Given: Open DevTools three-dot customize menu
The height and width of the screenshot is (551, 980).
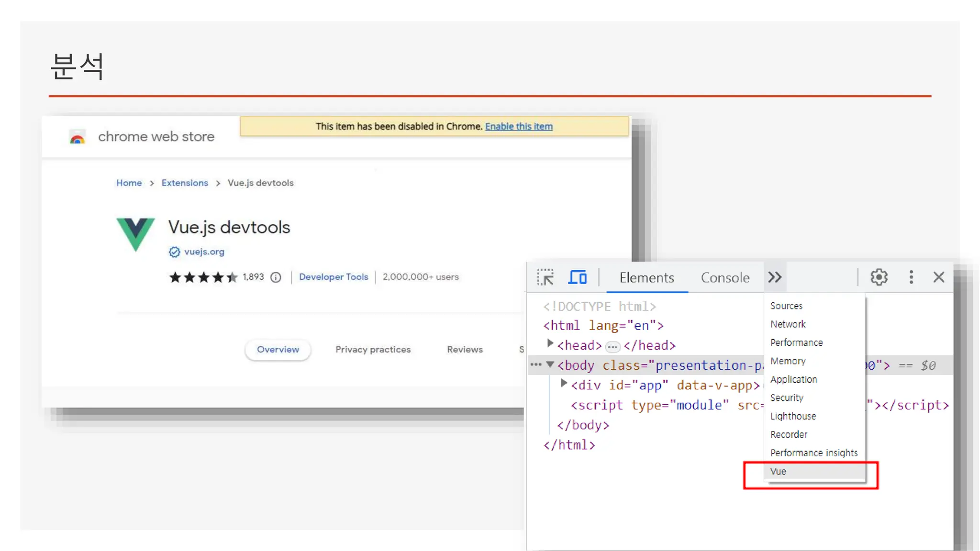Looking at the screenshot, I should pos(911,277).
